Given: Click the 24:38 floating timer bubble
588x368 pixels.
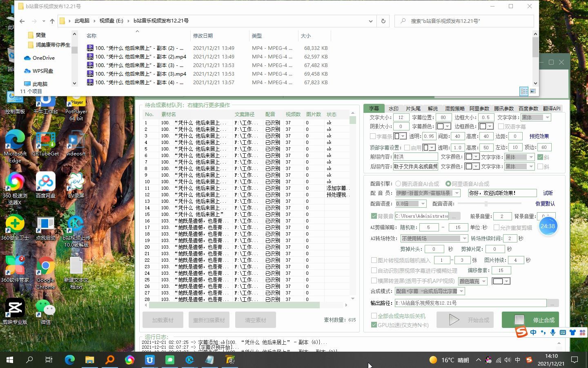Looking at the screenshot, I should (x=548, y=226).
